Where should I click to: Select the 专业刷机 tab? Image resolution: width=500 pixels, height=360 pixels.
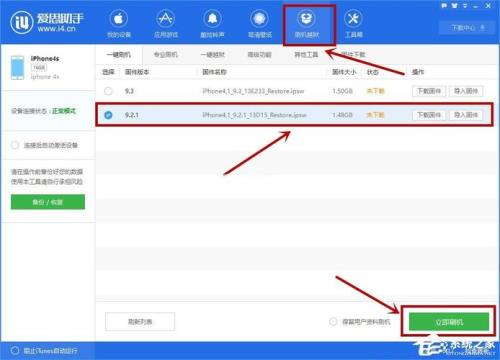pyautogui.click(x=166, y=55)
